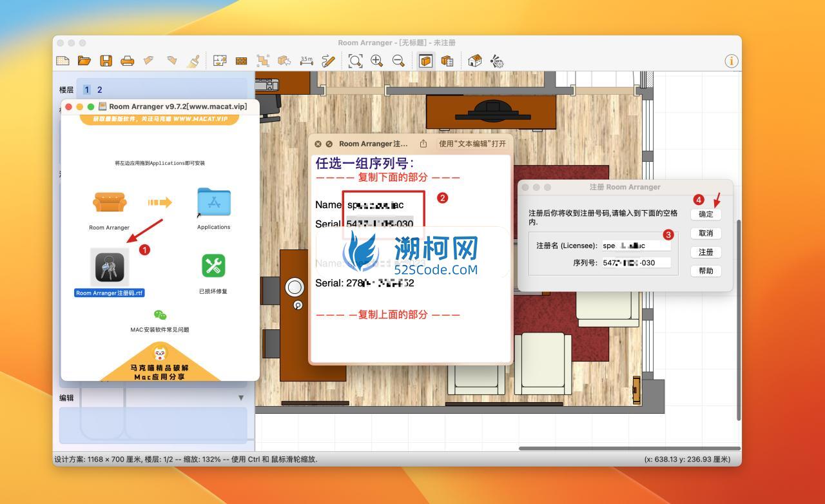This screenshot has height=504, width=825.
Task: Open the settings gear sparkle icon
Action: 496,61
